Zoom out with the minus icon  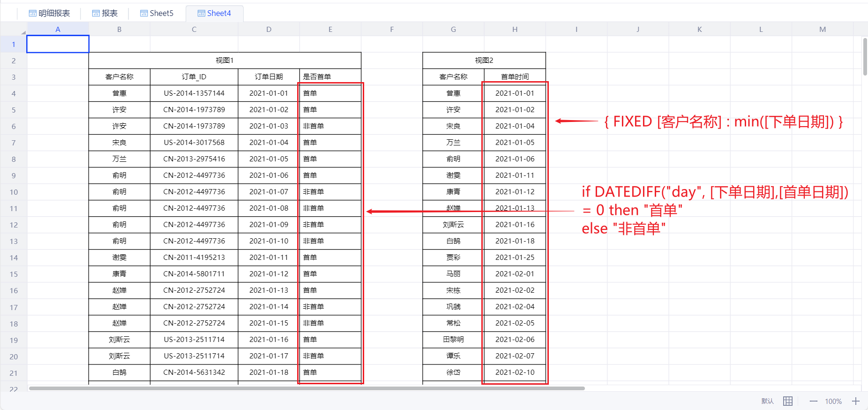pyautogui.click(x=813, y=401)
